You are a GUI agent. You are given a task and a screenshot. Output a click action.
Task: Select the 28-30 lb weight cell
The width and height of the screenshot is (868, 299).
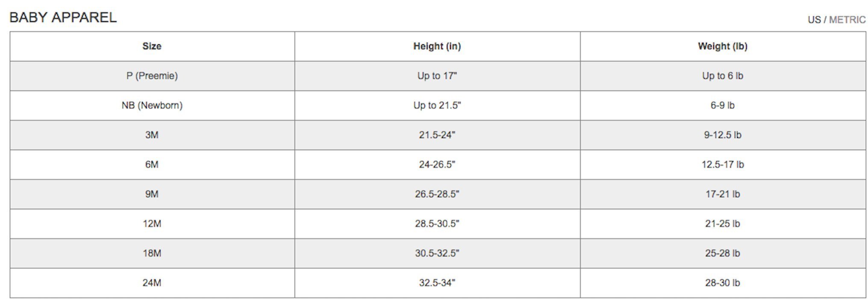coord(722,282)
